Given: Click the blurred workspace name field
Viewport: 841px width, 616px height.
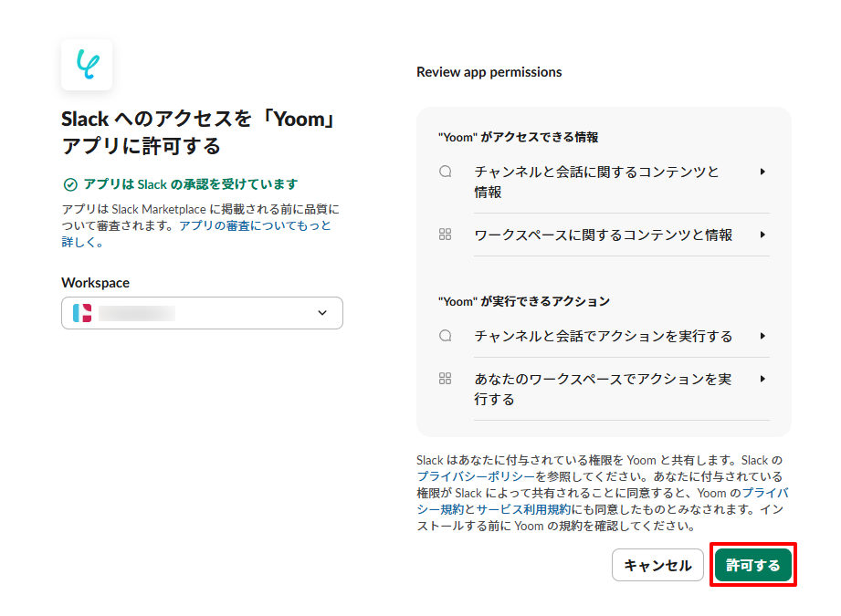Looking at the screenshot, I should tap(137, 313).
